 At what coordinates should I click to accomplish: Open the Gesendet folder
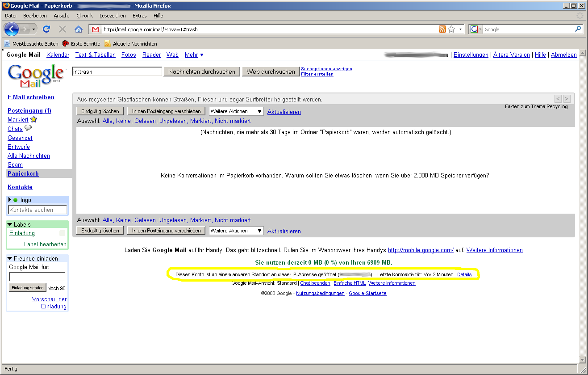point(20,138)
